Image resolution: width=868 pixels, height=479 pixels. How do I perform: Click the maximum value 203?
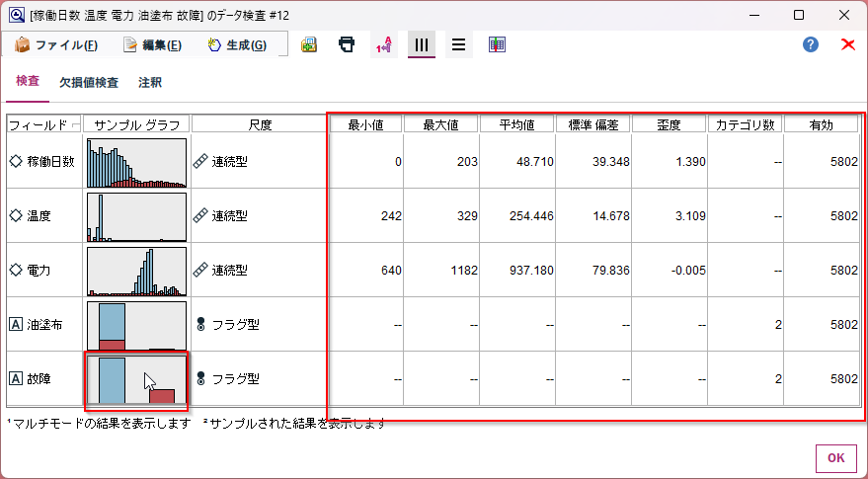click(x=467, y=162)
